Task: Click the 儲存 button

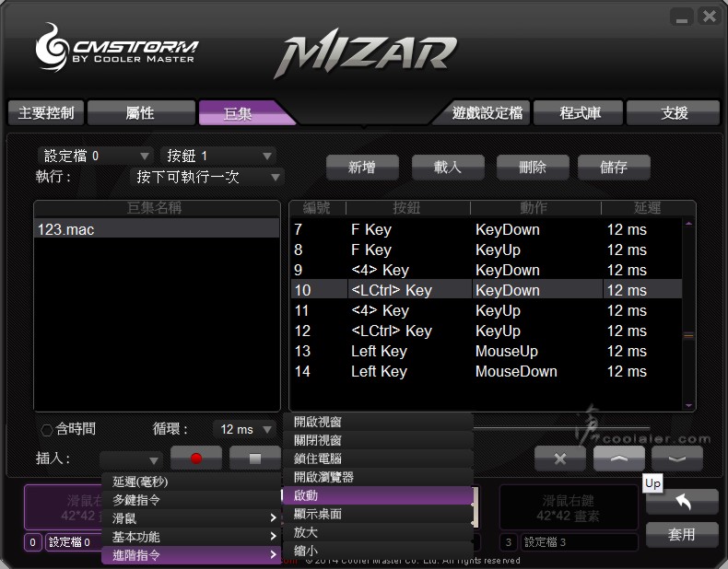Action: pyautogui.click(x=614, y=167)
